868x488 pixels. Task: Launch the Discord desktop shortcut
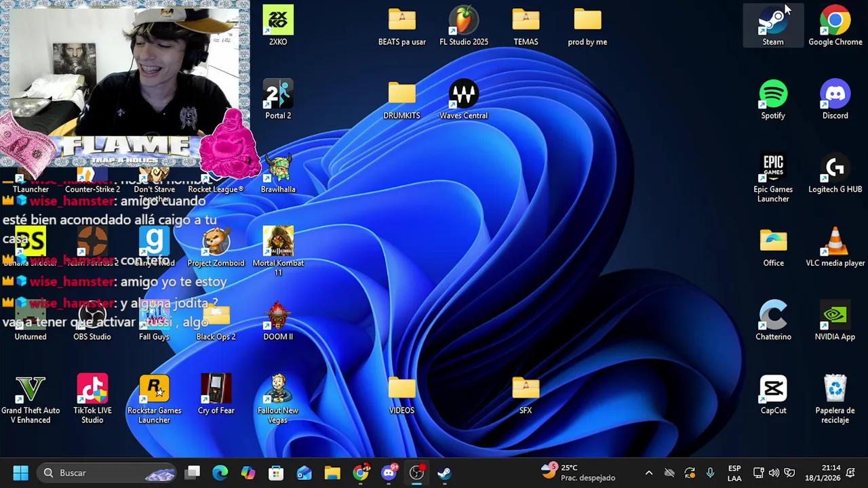tap(835, 100)
